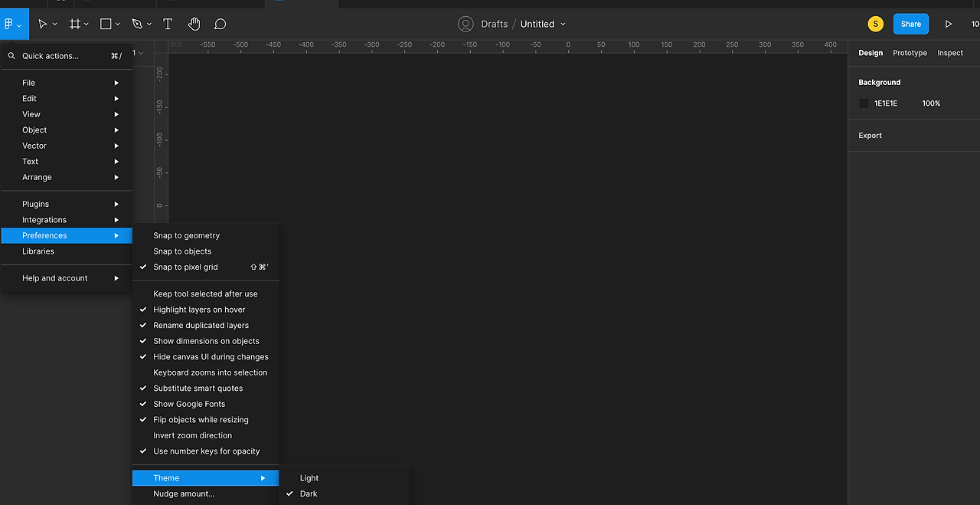Enable Invert zoom direction

pyautogui.click(x=206, y=435)
